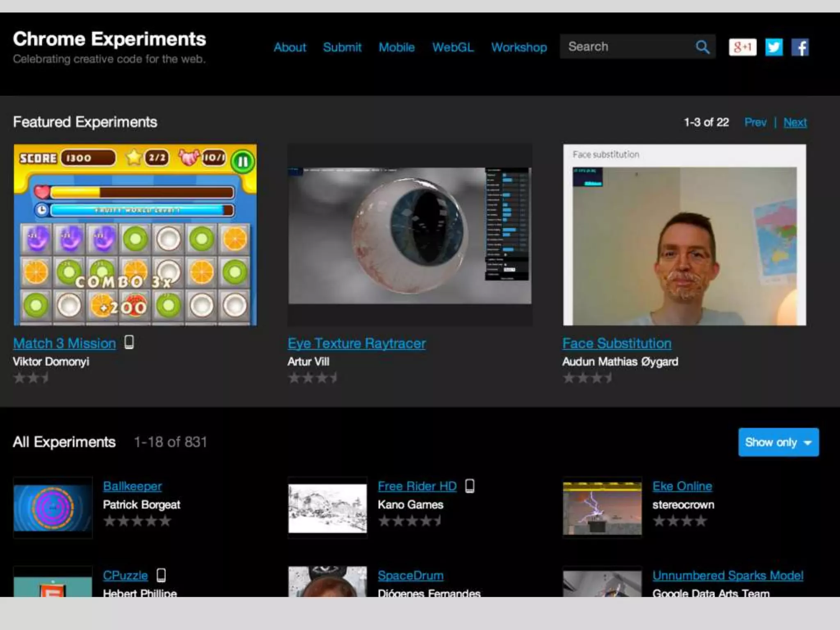This screenshot has width=840, height=630.
Task: Click the Google +1 icon
Action: click(x=742, y=47)
